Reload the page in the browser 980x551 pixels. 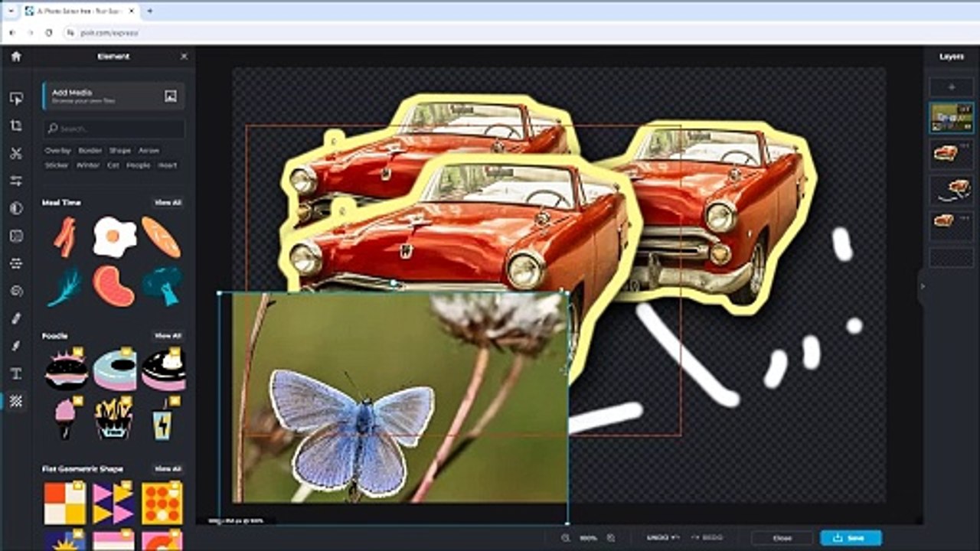tap(49, 33)
